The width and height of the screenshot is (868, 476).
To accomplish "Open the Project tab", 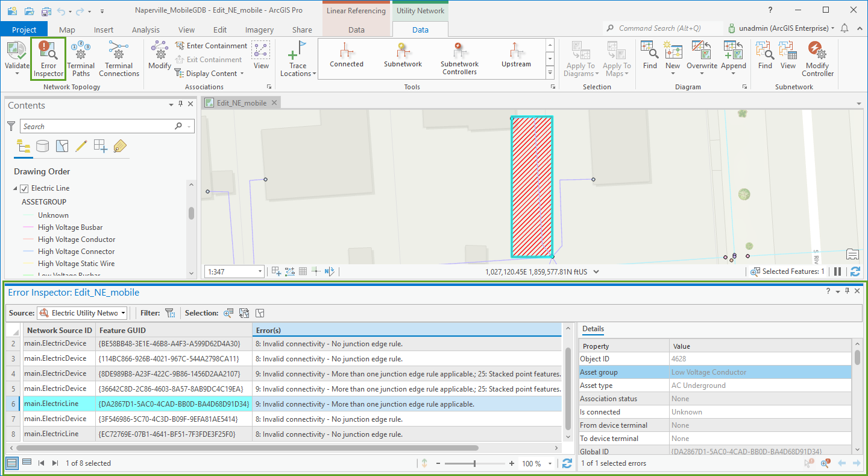I will 24,30.
